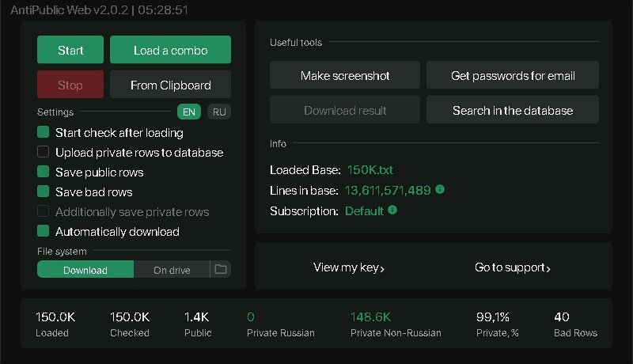
Task: Disable the Save bad rows checkbox
Action: pos(44,192)
